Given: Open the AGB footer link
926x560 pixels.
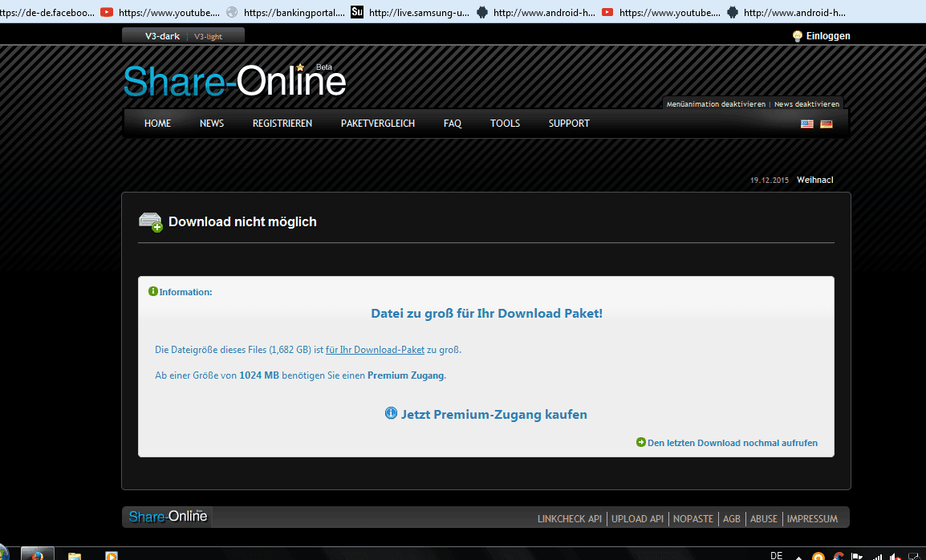Looking at the screenshot, I should coord(732,518).
